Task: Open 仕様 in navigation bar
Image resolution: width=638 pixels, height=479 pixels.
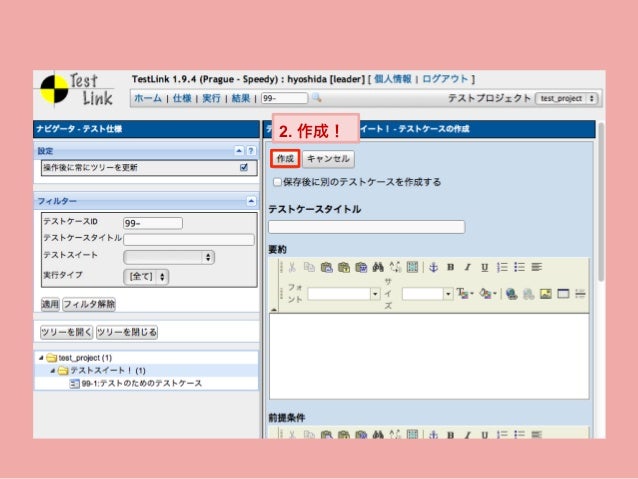Action: point(182,98)
